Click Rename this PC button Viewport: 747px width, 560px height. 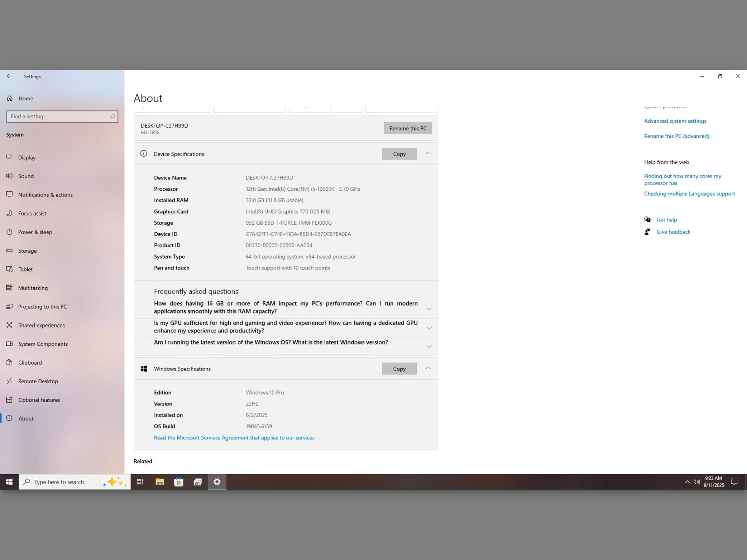click(408, 128)
